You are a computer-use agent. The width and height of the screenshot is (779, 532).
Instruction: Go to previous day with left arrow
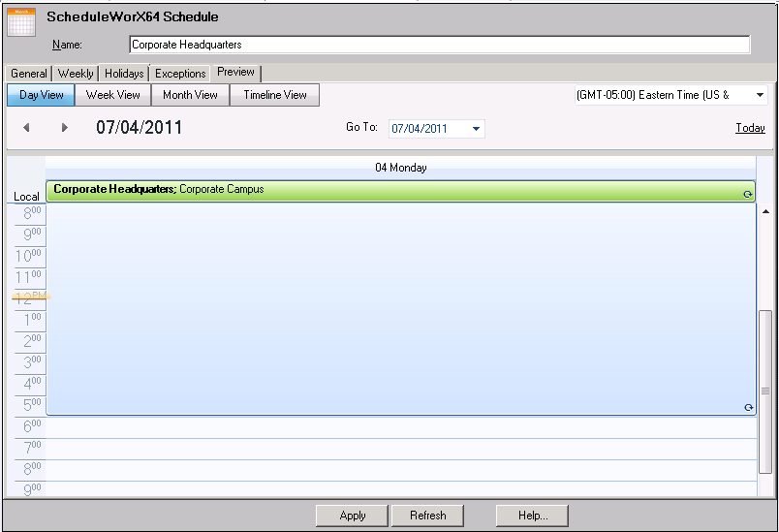tap(26, 128)
